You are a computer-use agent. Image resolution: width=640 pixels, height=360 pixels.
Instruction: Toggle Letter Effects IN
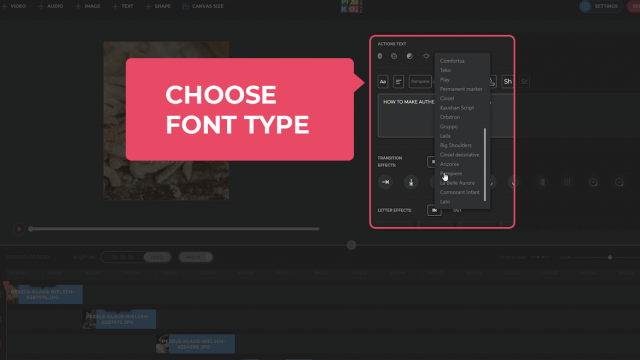point(434,210)
